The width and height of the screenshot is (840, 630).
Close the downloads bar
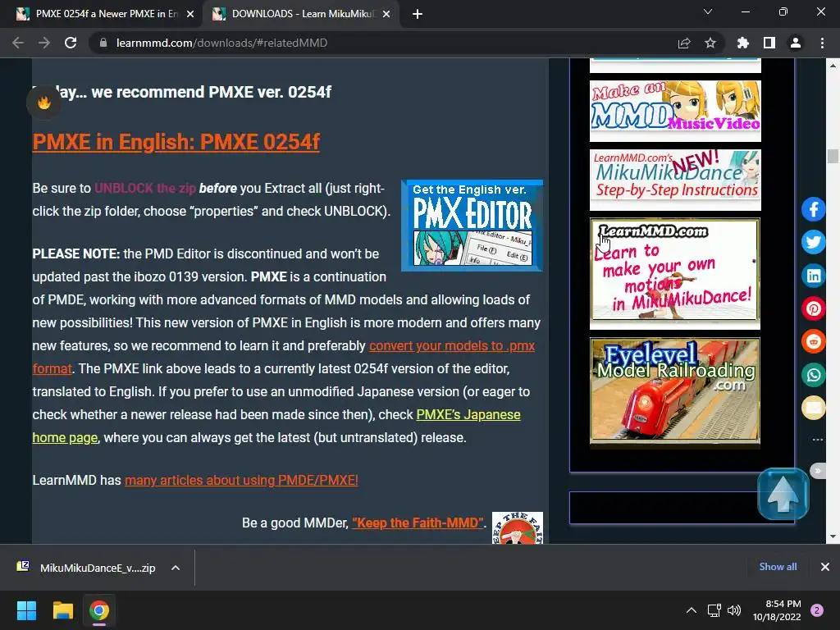pyautogui.click(x=825, y=567)
